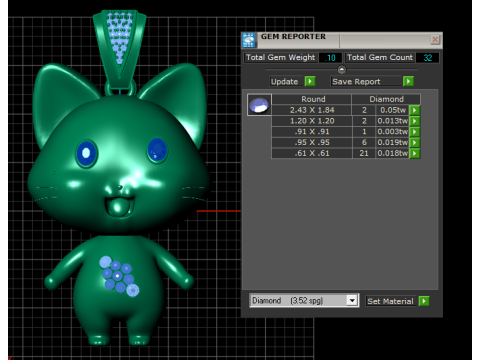The height and width of the screenshot is (360, 480).
Task: Select the round gem thumbnail icon
Action: 259,105
